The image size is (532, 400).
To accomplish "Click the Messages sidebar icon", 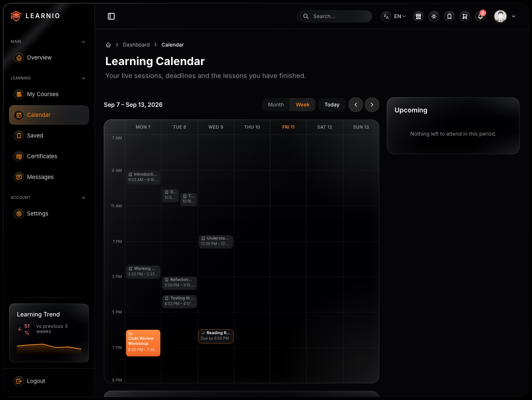I will point(19,177).
